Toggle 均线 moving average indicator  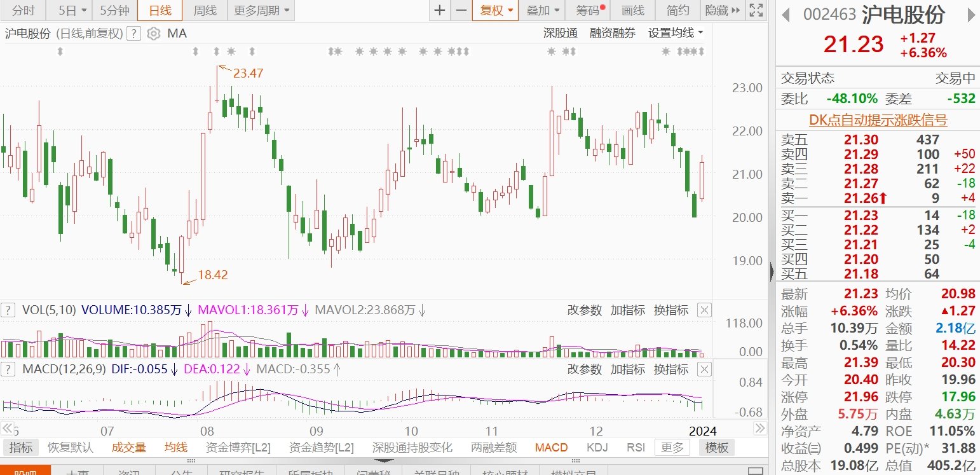pos(176,448)
